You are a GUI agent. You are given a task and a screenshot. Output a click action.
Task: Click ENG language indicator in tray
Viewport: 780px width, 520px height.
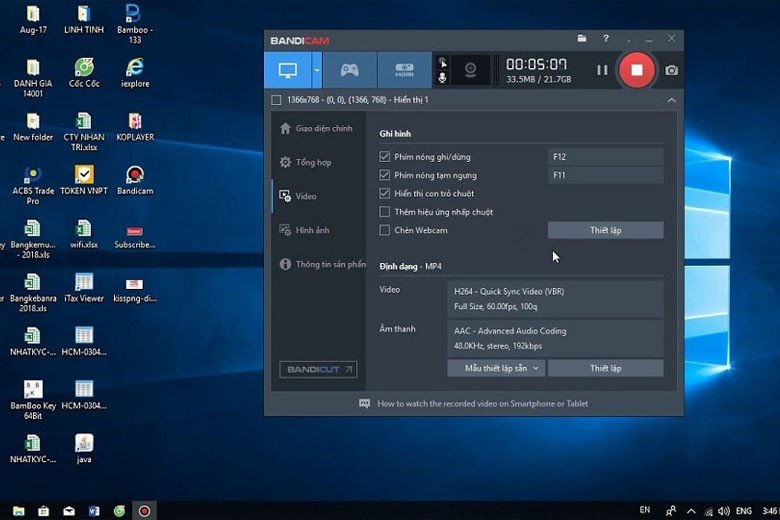744,511
